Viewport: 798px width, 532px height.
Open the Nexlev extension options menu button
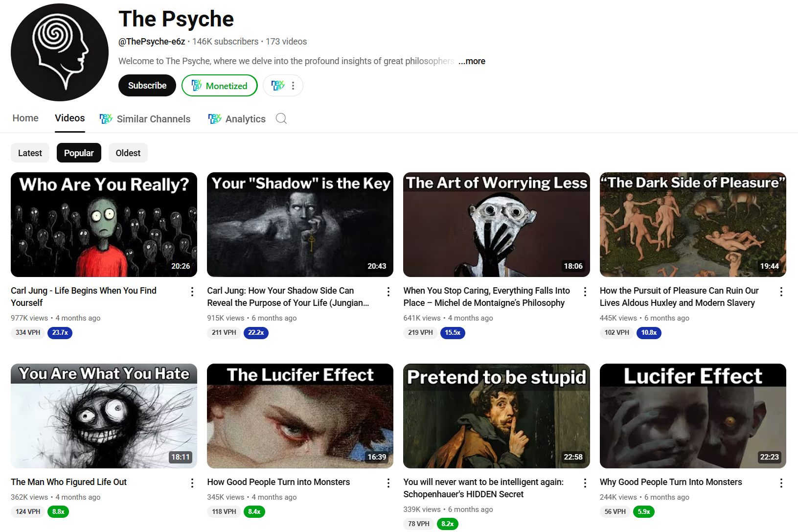[283, 86]
